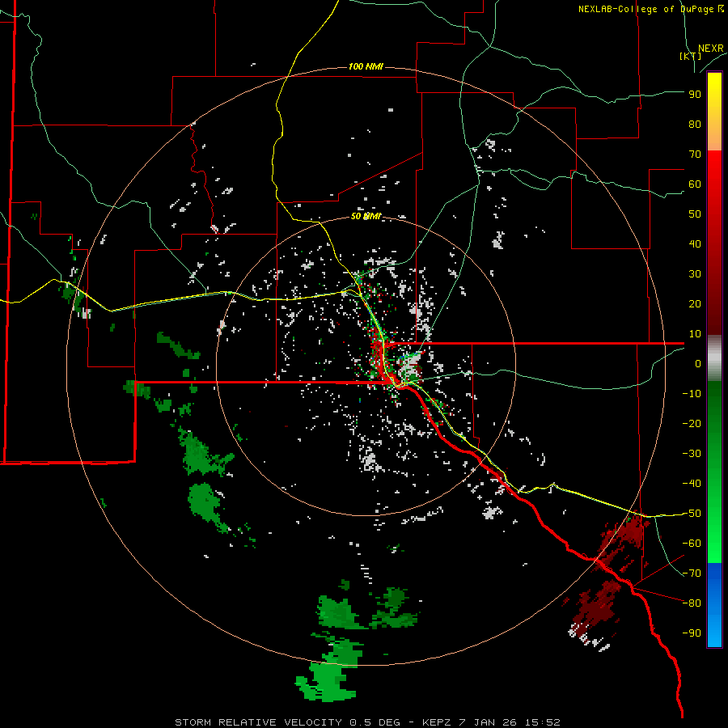Click the -80 value on the velocity scale

692,603
